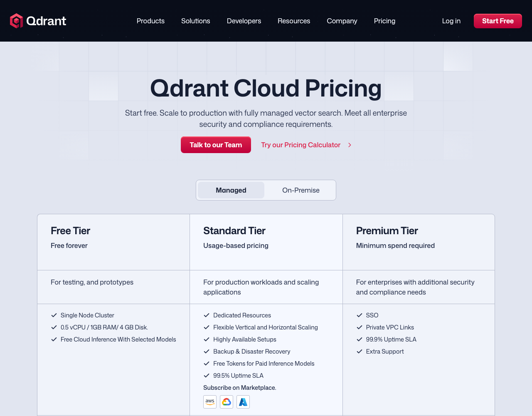Click "99.9% Uptime SLA" text
532x416 pixels.
[391, 339]
